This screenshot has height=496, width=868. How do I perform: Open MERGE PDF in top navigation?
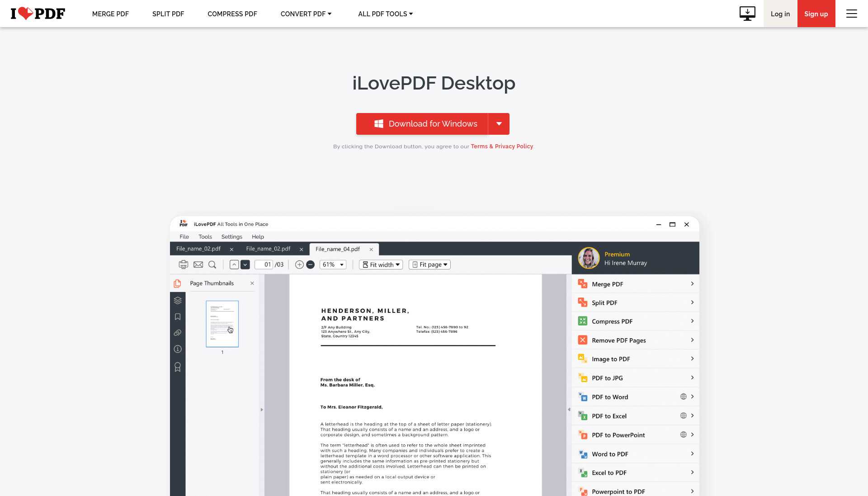[x=110, y=14]
